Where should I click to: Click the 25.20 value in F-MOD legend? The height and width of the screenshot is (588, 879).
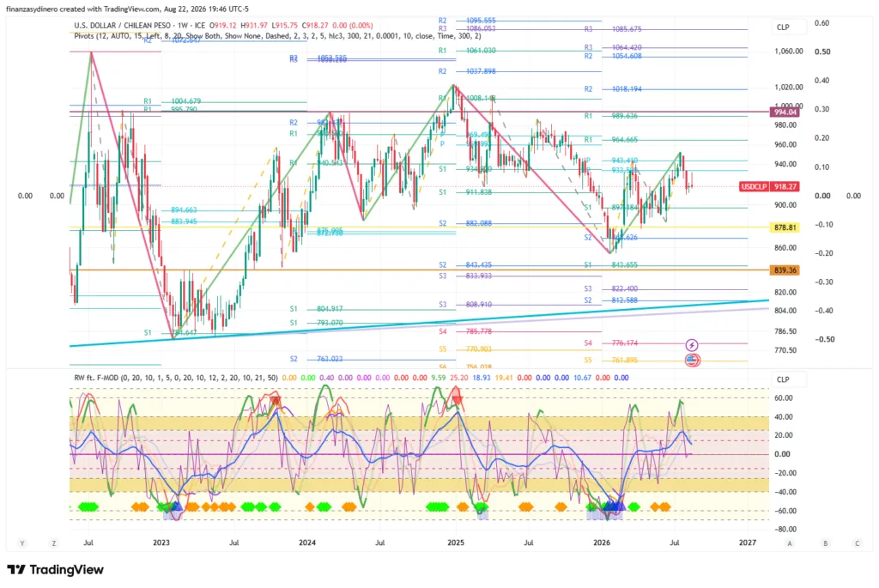pyautogui.click(x=459, y=378)
